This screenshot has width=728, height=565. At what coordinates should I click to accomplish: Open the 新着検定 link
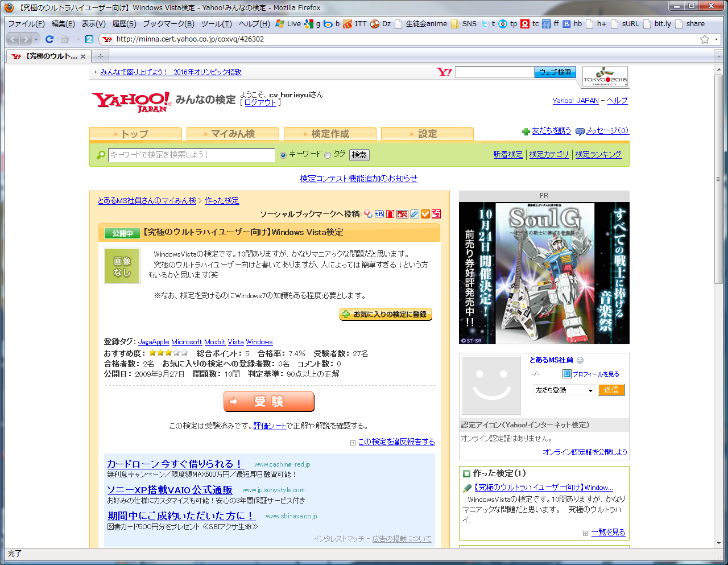pyautogui.click(x=508, y=154)
